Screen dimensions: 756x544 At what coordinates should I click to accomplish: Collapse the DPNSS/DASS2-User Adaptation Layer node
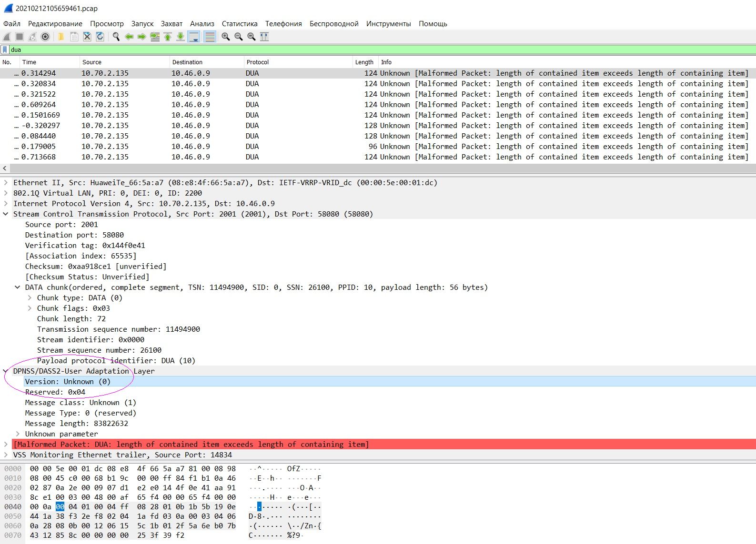click(6, 371)
